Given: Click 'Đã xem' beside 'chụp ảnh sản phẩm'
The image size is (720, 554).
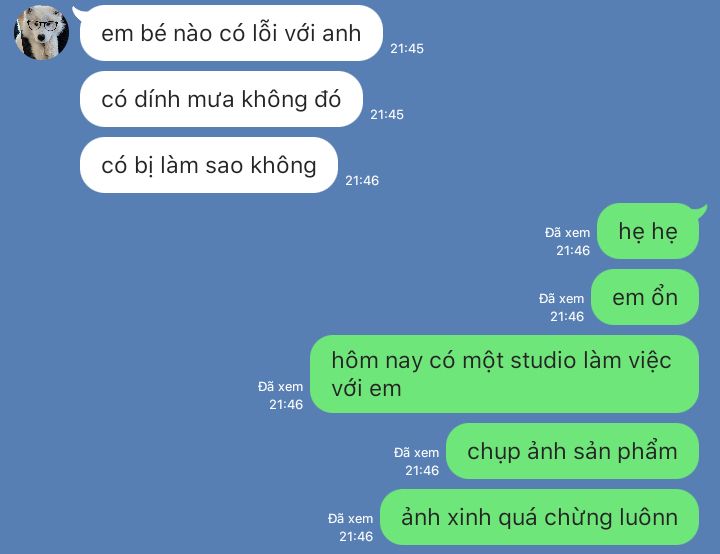Looking at the screenshot, I should pos(416,453).
